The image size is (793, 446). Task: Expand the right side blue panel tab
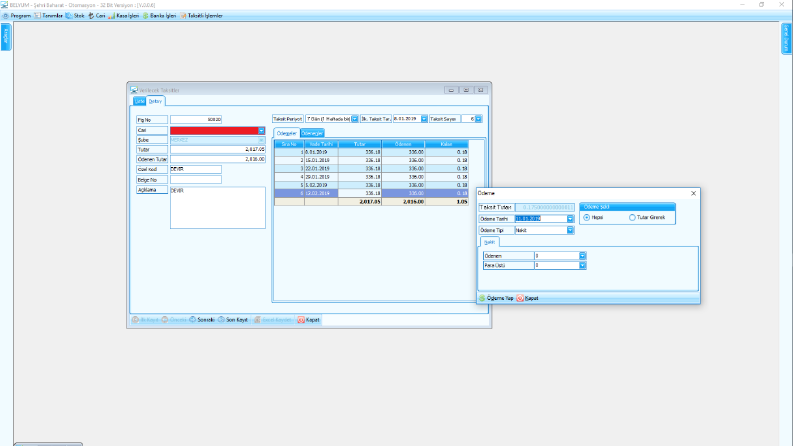pyautogui.click(x=786, y=38)
